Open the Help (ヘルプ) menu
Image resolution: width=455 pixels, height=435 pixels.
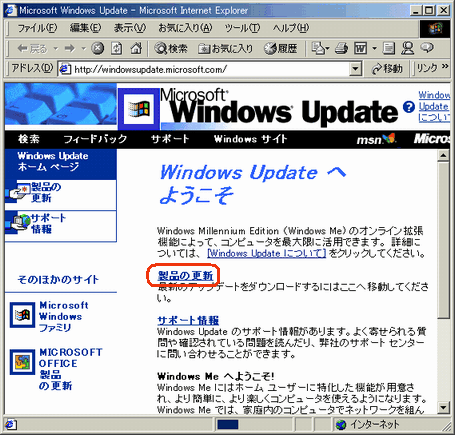tap(291, 28)
